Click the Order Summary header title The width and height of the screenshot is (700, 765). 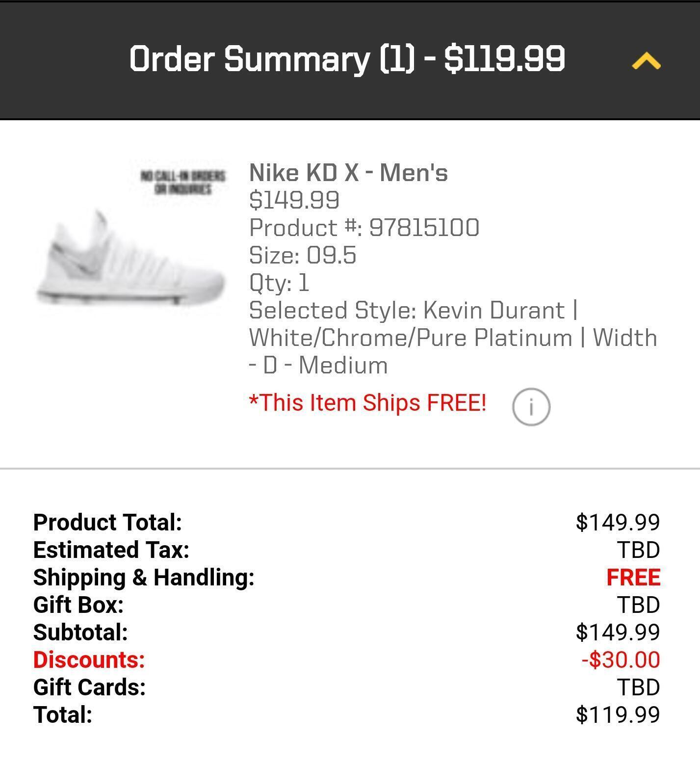pyautogui.click(x=347, y=59)
